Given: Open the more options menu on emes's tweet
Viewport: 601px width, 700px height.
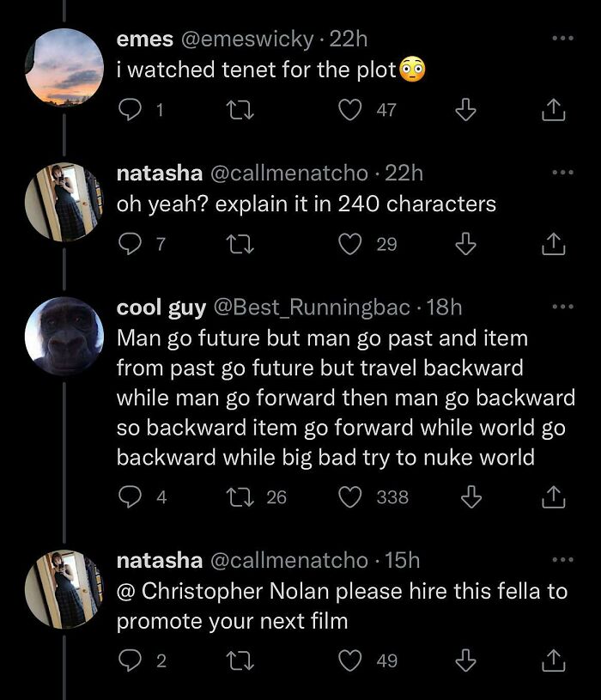Looking at the screenshot, I should point(561,36).
